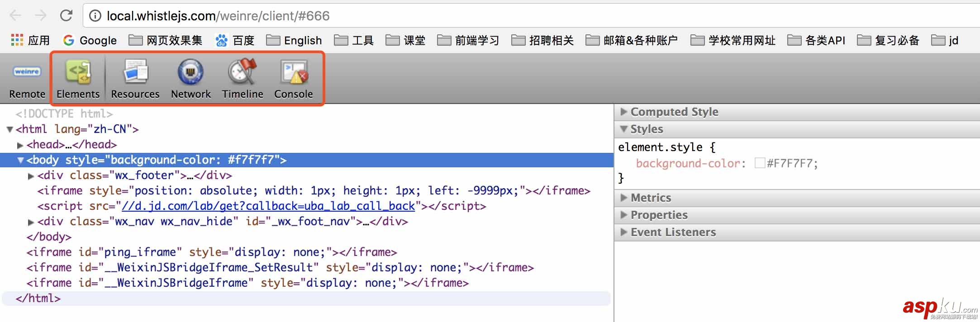
Task: Open the English bookmark folder
Action: [294, 40]
